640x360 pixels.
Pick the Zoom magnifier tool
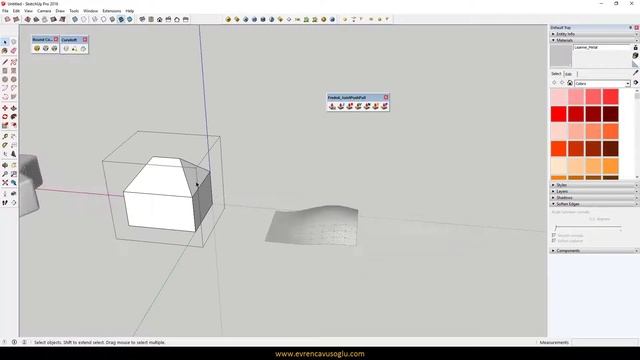[5, 174]
